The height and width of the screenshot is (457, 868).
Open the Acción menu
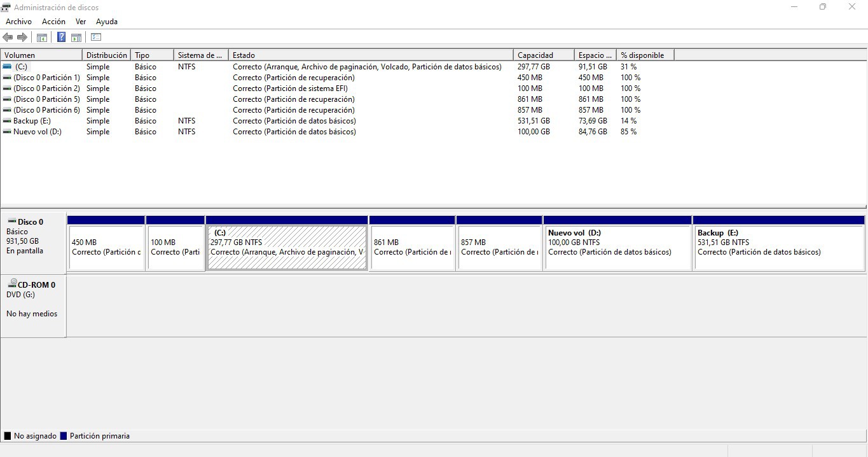click(x=53, y=22)
